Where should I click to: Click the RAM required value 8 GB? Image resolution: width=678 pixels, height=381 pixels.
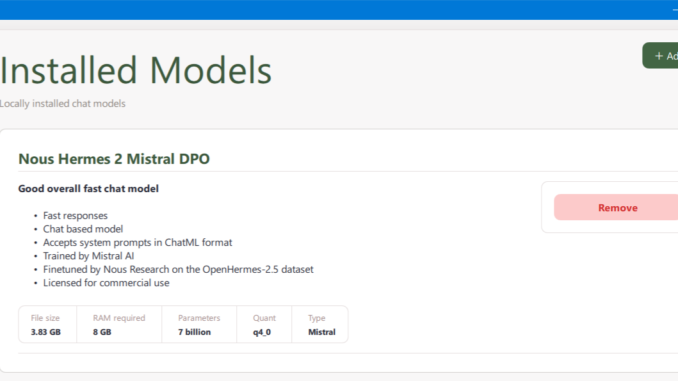tap(102, 332)
